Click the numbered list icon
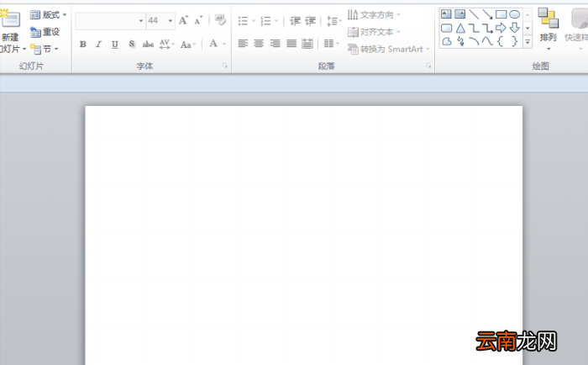The width and height of the screenshot is (588, 365). click(266, 21)
